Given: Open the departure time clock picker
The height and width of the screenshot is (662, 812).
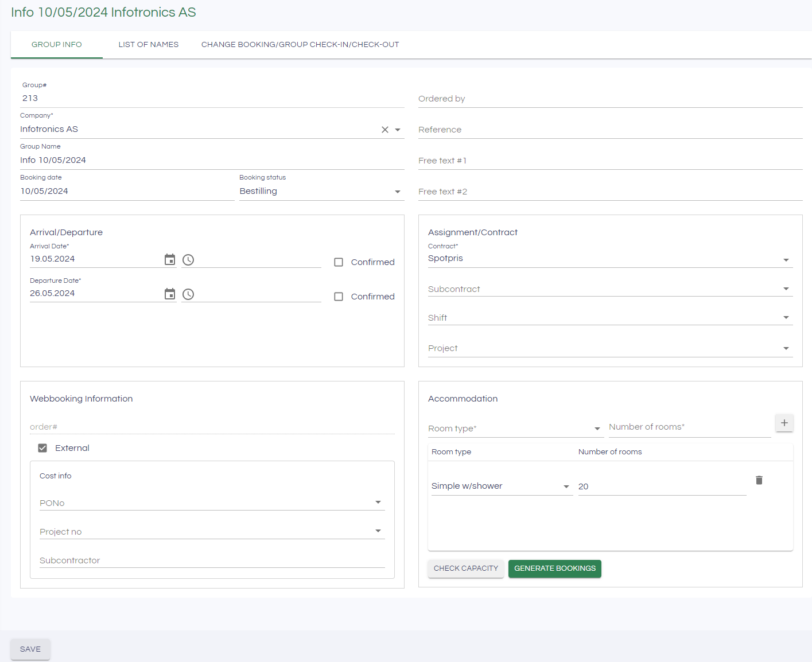Looking at the screenshot, I should tap(188, 294).
